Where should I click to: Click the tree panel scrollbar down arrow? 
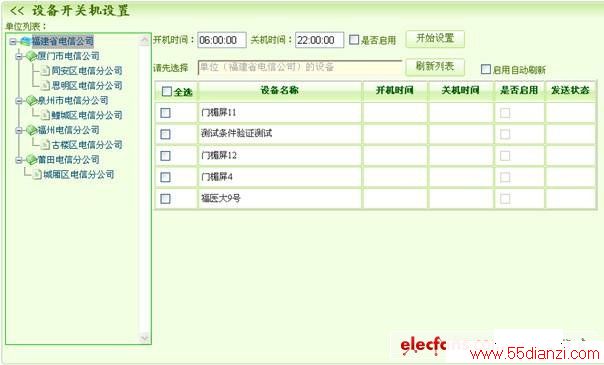[x=144, y=338]
